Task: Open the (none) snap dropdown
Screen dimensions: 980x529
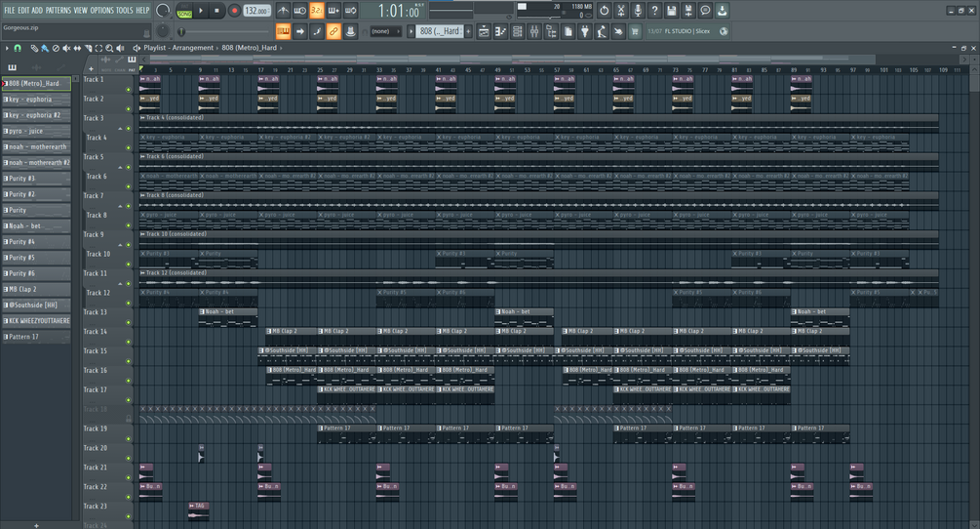Action: pyautogui.click(x=383, y=31)
